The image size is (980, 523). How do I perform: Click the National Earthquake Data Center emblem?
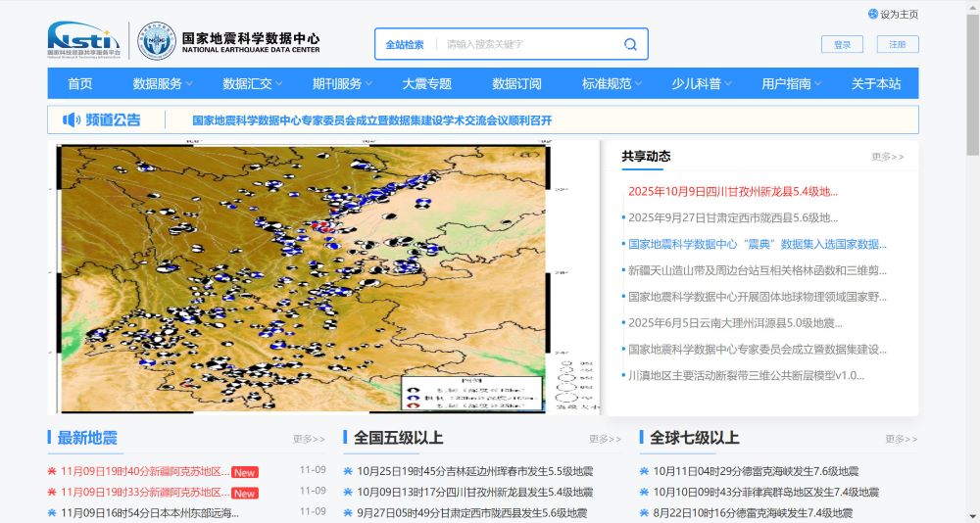coord(156,41)
